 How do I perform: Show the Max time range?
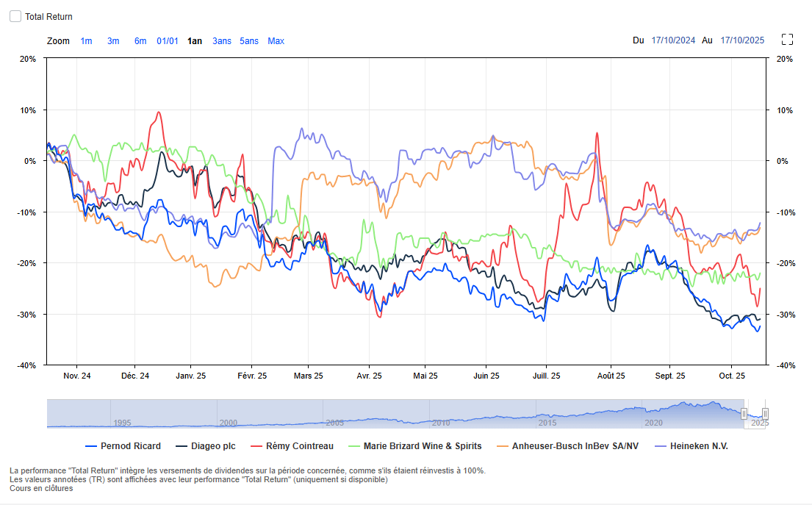[276, 41]
